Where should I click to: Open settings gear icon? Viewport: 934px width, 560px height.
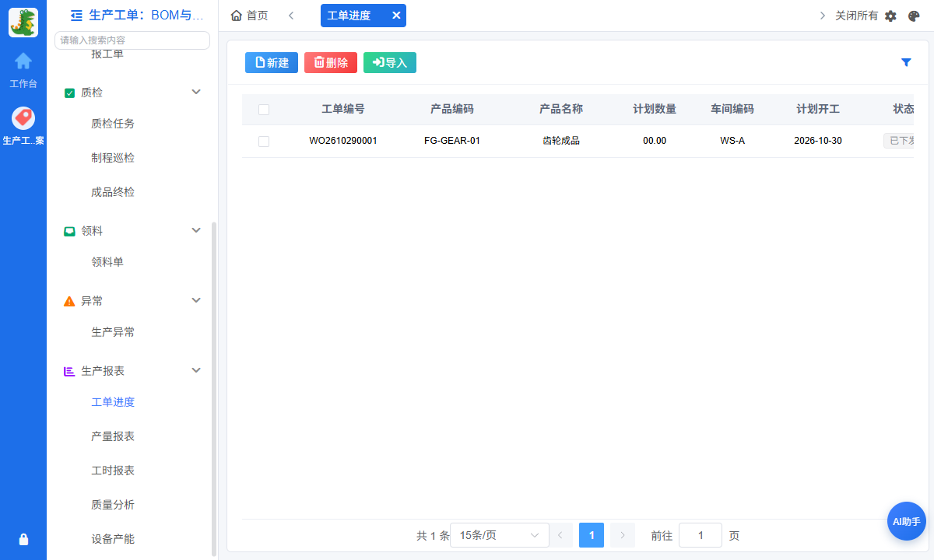coord(891,16)
